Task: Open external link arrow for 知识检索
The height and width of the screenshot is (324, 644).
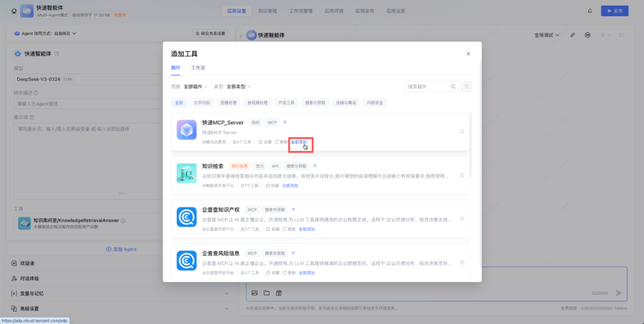Action: coord(314,166)
